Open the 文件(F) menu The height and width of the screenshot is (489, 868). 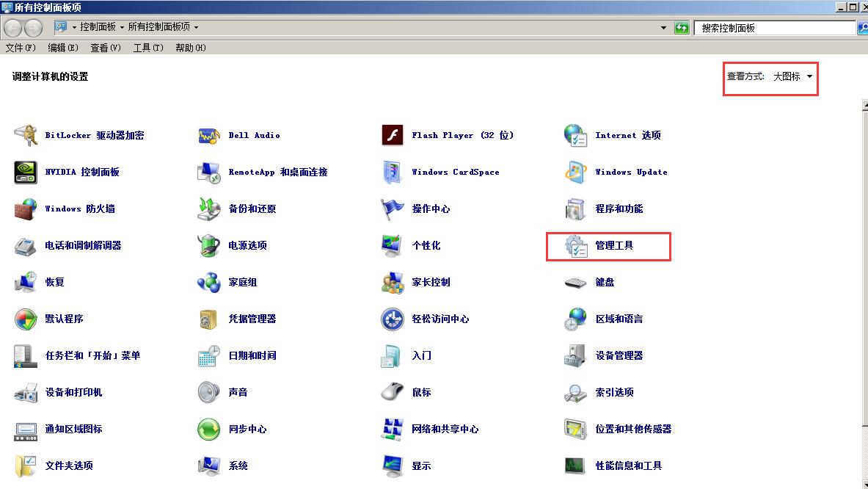tap(21, 48)
